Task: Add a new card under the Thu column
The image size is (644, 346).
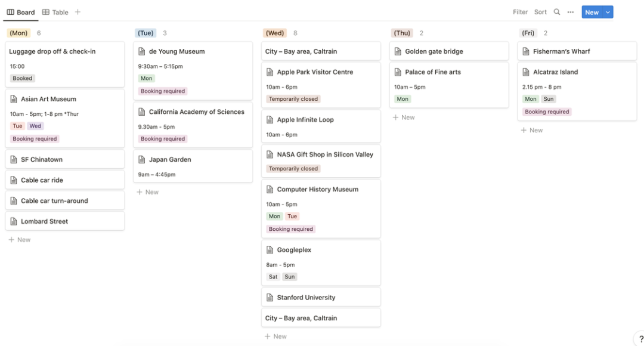Action: pos(404,118)
